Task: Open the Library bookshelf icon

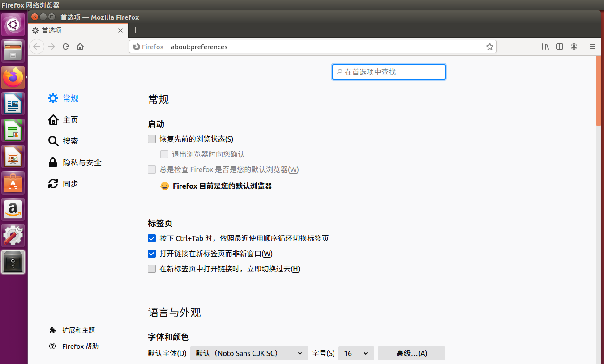Action: 545,47
